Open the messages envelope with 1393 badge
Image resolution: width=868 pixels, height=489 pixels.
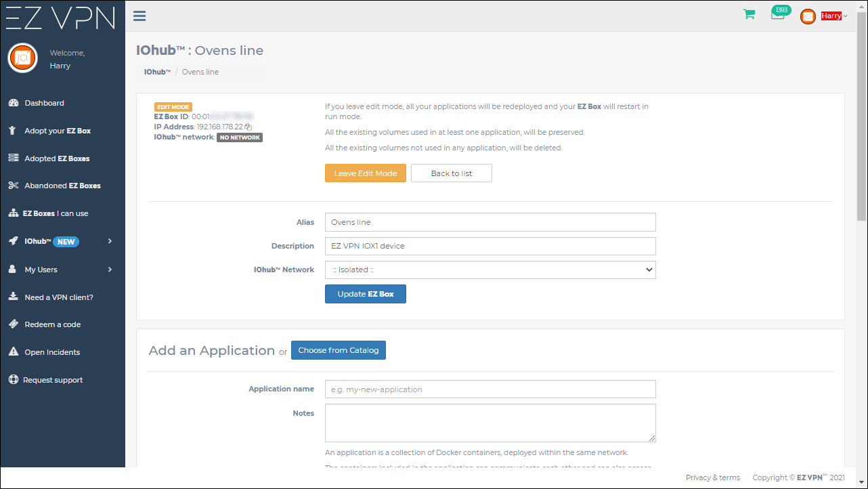[777, 16]
